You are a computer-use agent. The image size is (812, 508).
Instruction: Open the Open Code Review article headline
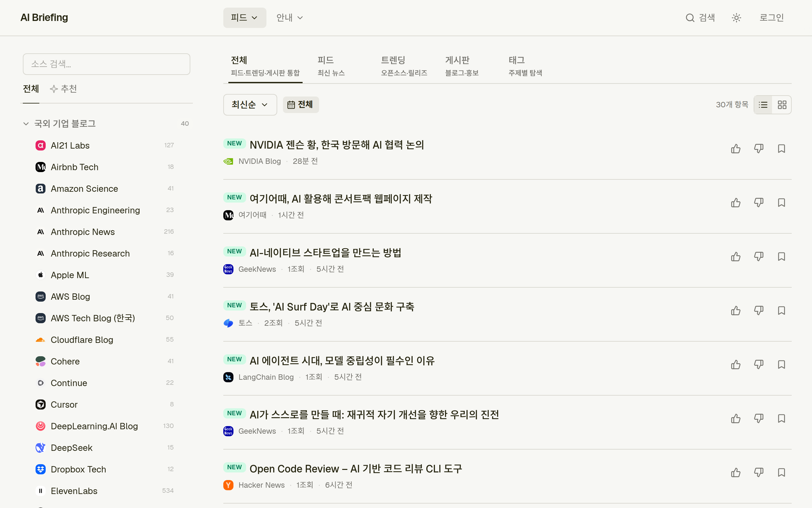tap(356, 469)
